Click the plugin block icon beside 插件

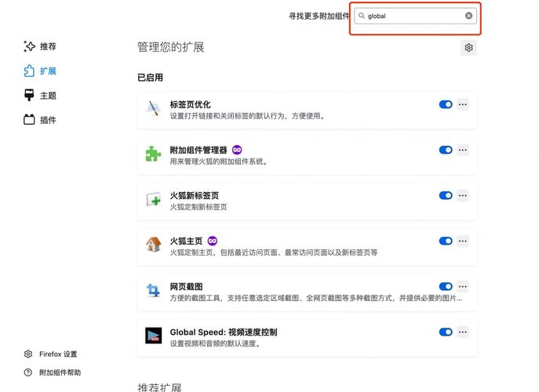tap(29, 120)
